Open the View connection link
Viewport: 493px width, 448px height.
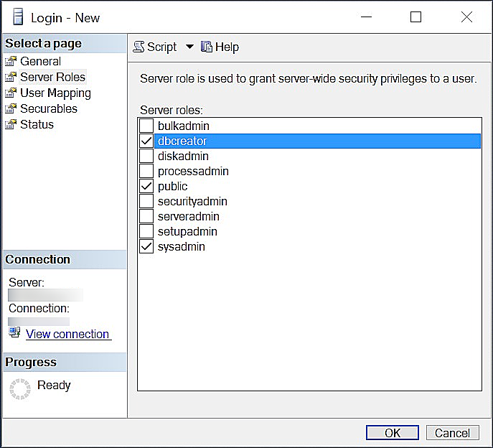pos(67,334)
